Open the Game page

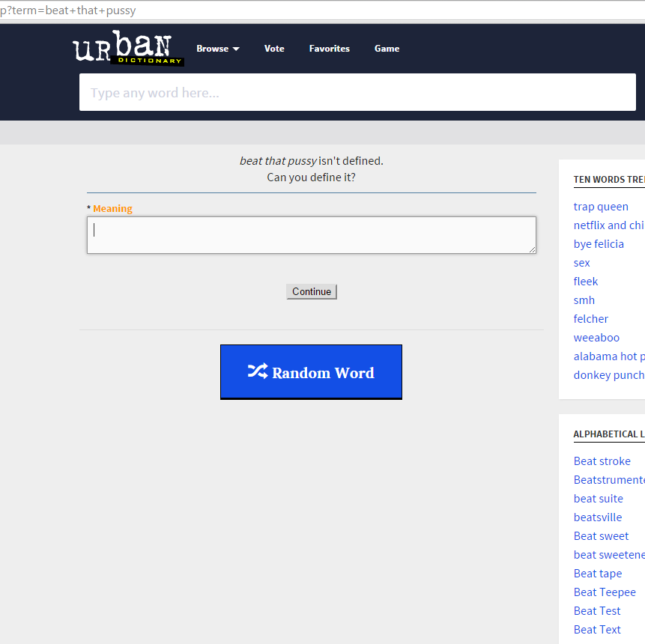pyautogui.click(x=387, y=49)
